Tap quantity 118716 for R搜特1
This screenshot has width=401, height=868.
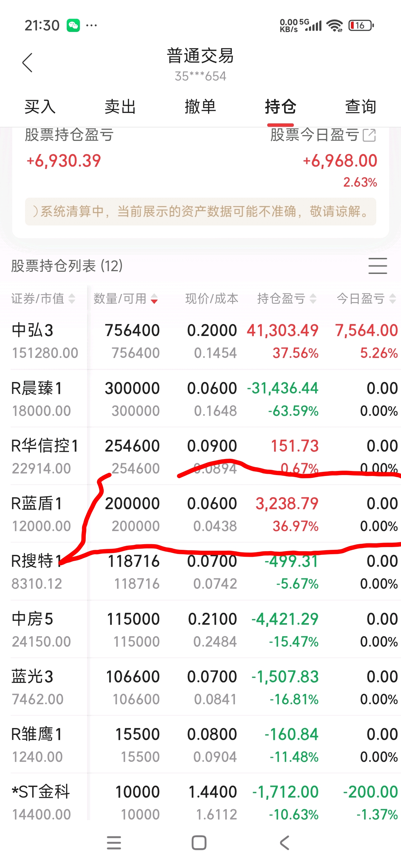[x=133, y=561]
